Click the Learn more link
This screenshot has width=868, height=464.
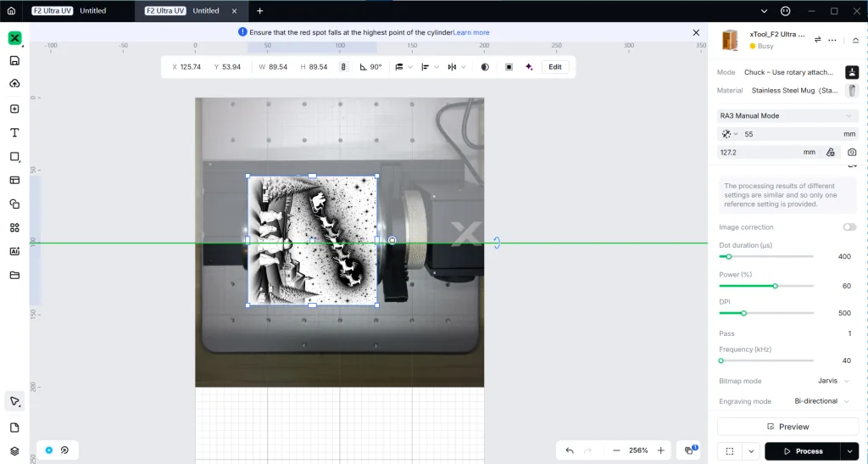click(x=471, y=33)
